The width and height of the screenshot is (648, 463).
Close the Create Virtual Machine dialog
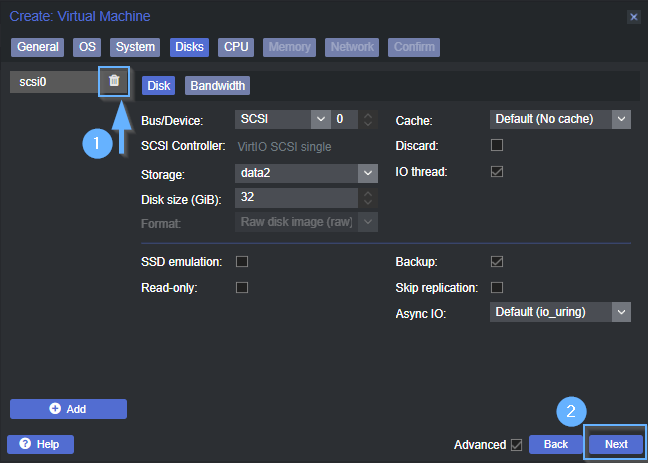[x=633, y=17]
